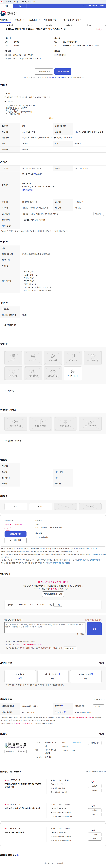This screenshot has height=868, width=106.
Task: Click the 통근버스 benefit icon
Action: 13,357
